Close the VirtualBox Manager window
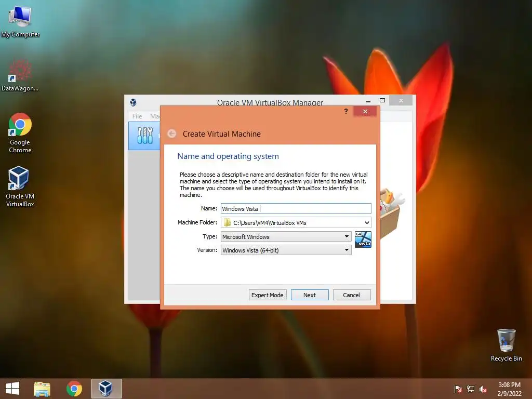Image resolution: width=532 pixels, height=399 pixels. tap(401, 100)
